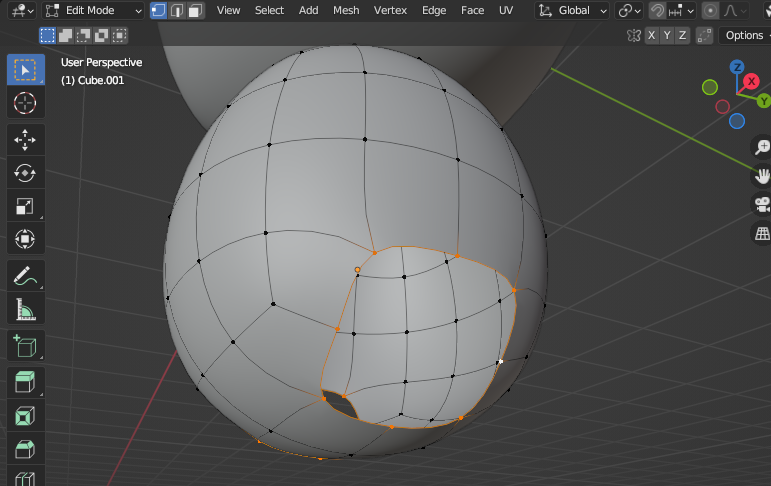Choose the Bevel tool

coord(26,449)
